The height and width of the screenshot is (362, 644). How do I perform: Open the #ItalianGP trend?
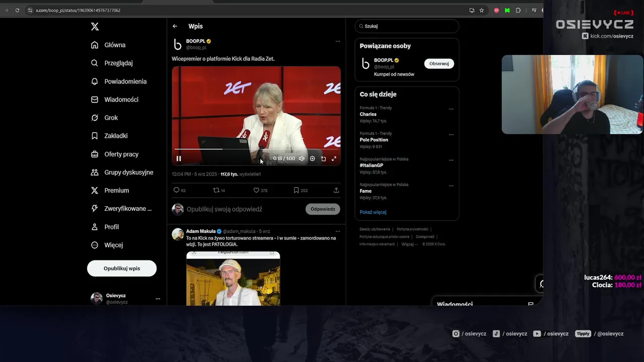click(x=371, y=165)
